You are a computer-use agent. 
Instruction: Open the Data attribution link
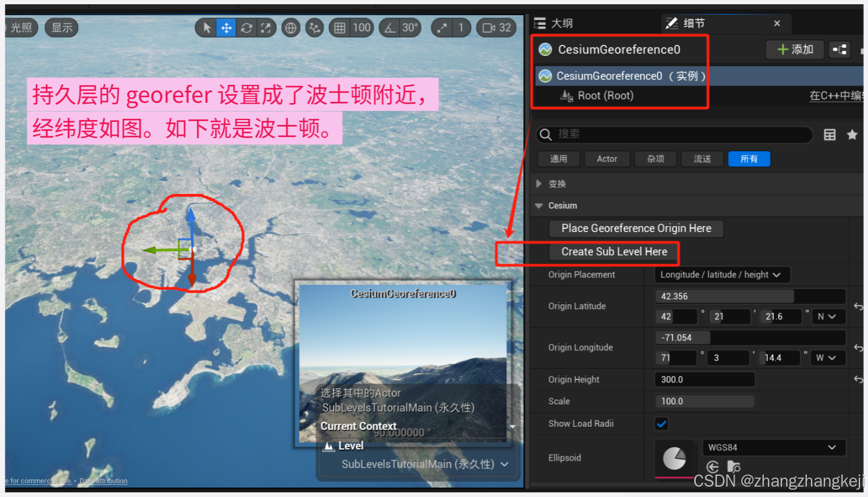[x=104, y=481]
